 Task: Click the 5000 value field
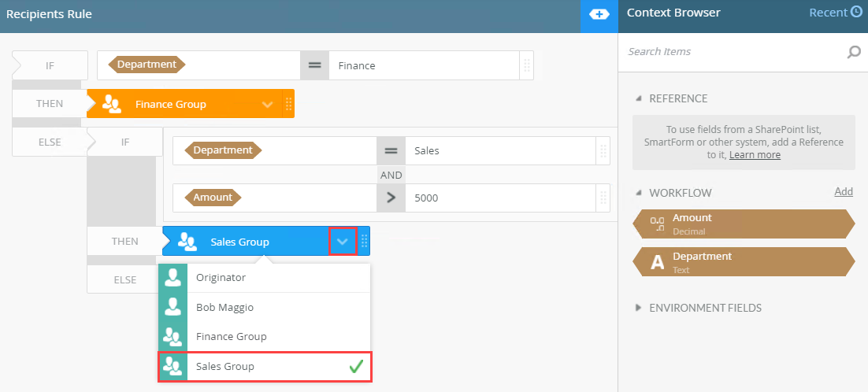pos(501,198)
